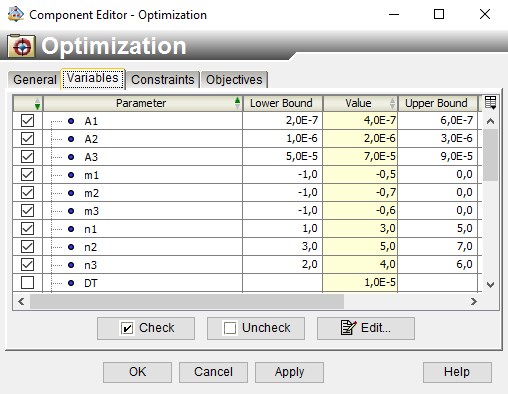Select the DT parameter row name
This screenshot has height=394, width=508.
point(91,283)
